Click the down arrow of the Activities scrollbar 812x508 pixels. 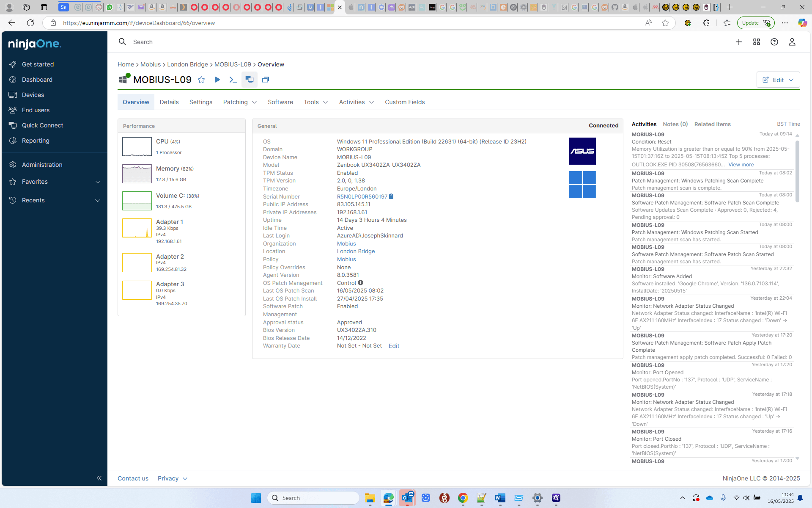point(797,458)
